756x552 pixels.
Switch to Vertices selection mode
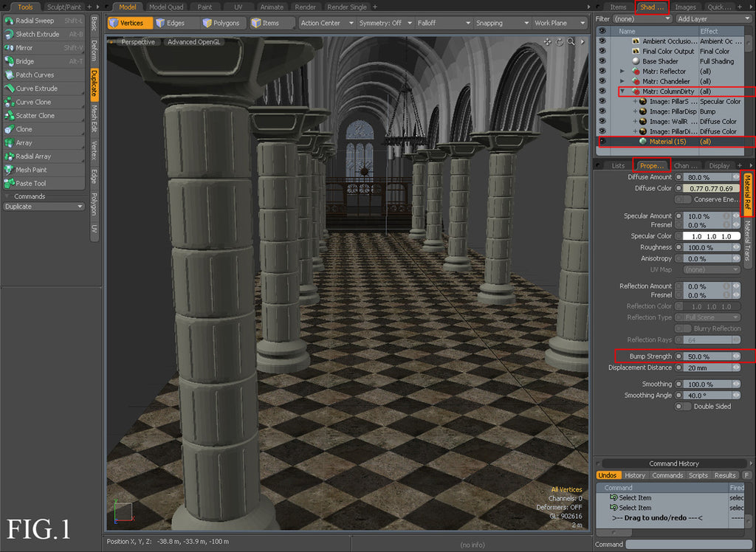coord(129,23)
